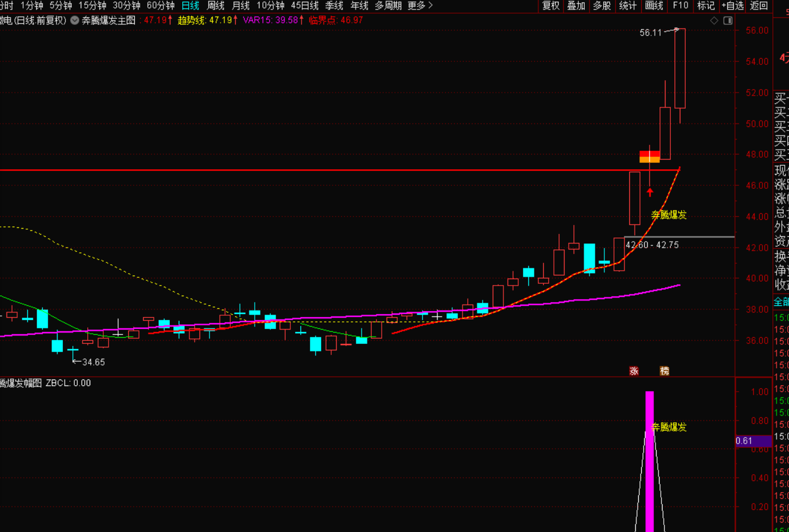
Task: Switch to the 60分钟 period tab
Action: coord(160,6)
